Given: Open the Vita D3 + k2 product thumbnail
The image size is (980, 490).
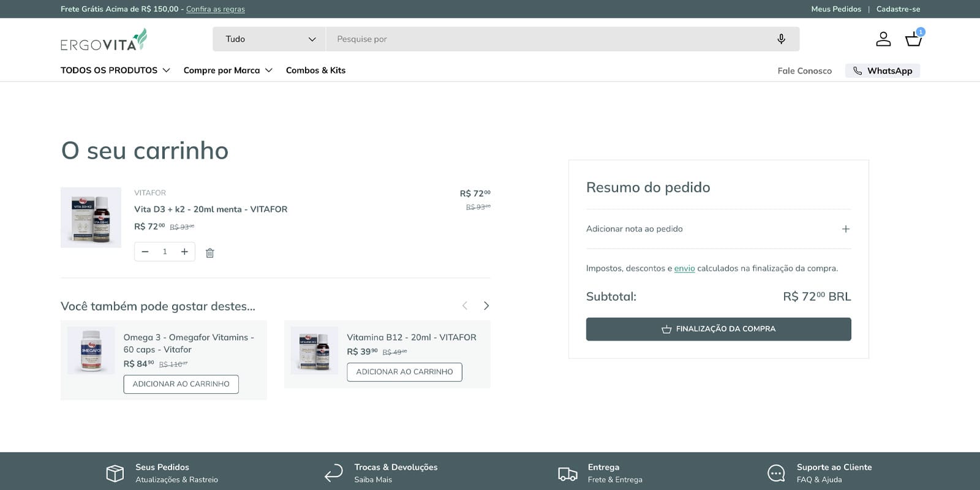Looking at the screenshot, I should (91, 217).
